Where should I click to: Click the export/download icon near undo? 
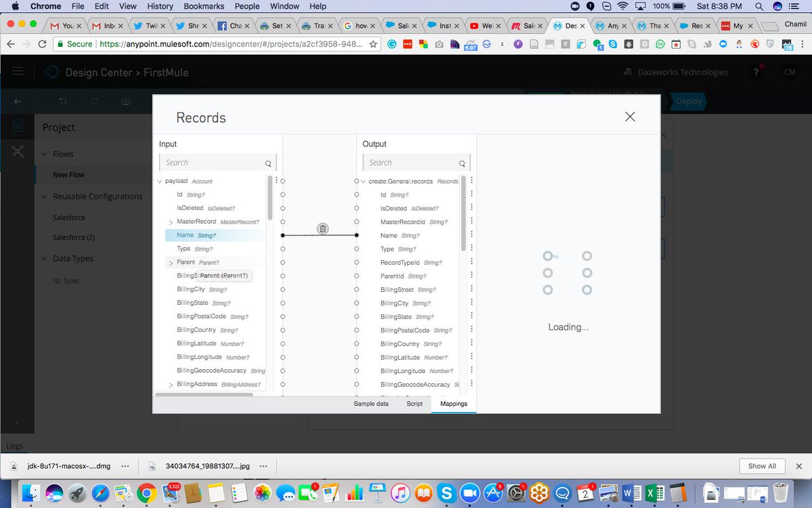pyautogui.click(x=125, y=101)
